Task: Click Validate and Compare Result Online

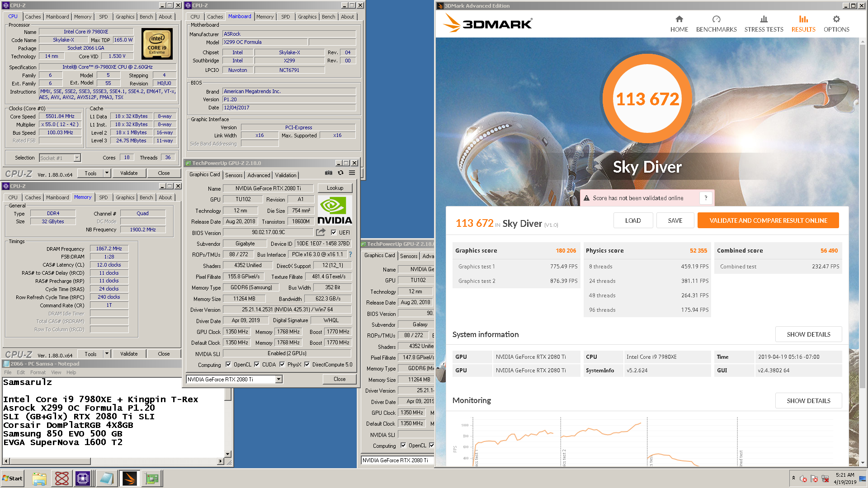Action: coord(768,221)
